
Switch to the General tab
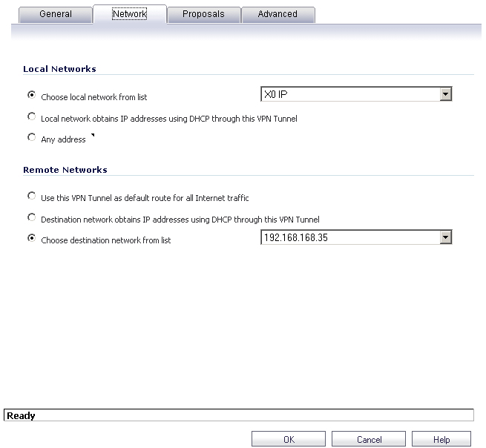[x=56, y=14]
